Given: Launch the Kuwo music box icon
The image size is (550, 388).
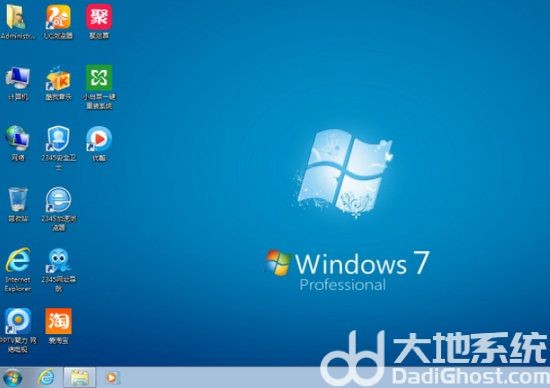Looking at the screenshot, I should (58, 78).
